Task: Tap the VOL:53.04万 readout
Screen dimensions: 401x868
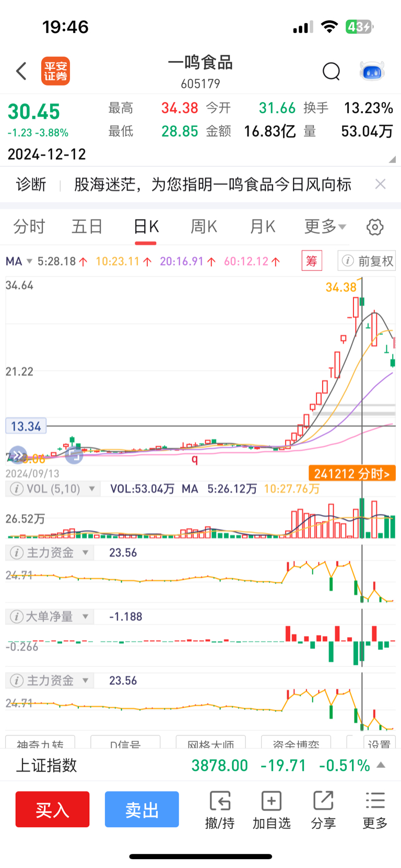Action: pos(142,489)
